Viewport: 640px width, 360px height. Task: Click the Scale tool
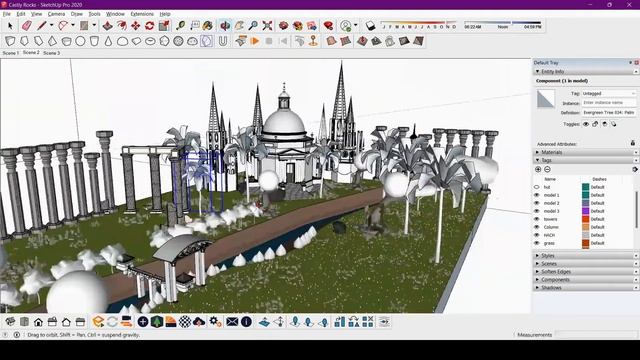coord(164,26)
